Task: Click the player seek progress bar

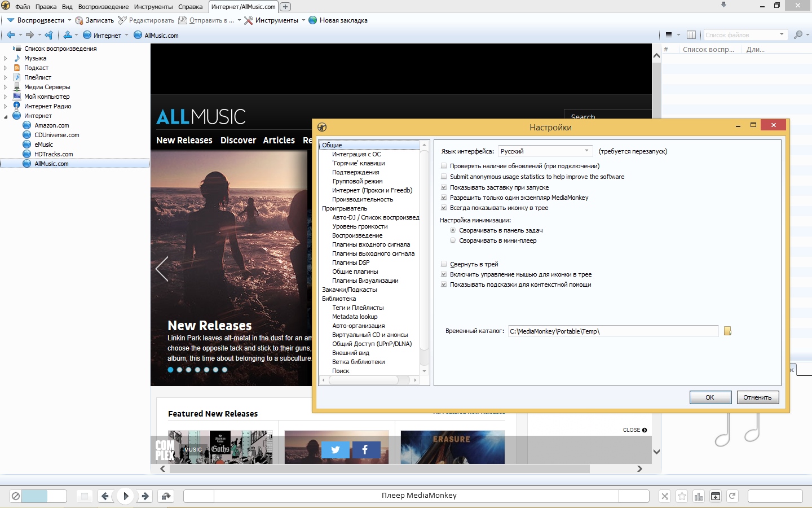Action: click(416, 496)
